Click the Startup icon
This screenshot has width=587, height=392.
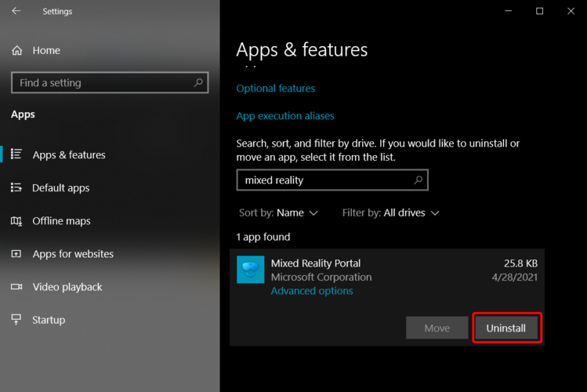click(16, 319)
